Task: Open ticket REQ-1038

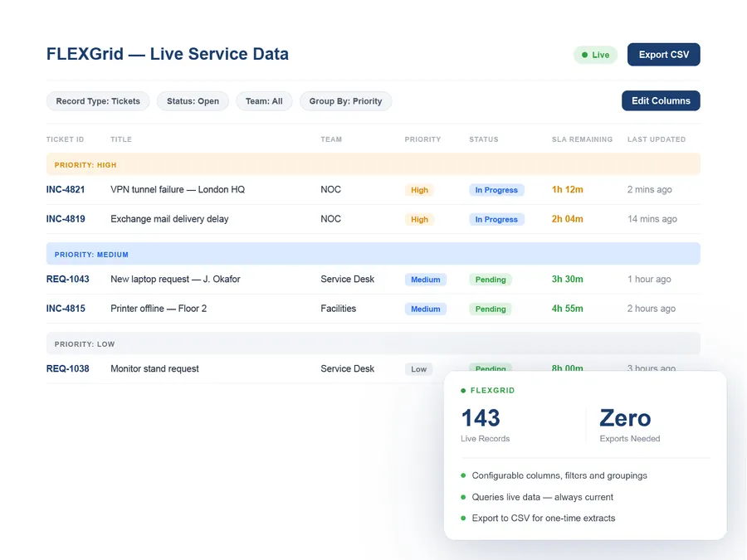Action: tap(68, 368)
